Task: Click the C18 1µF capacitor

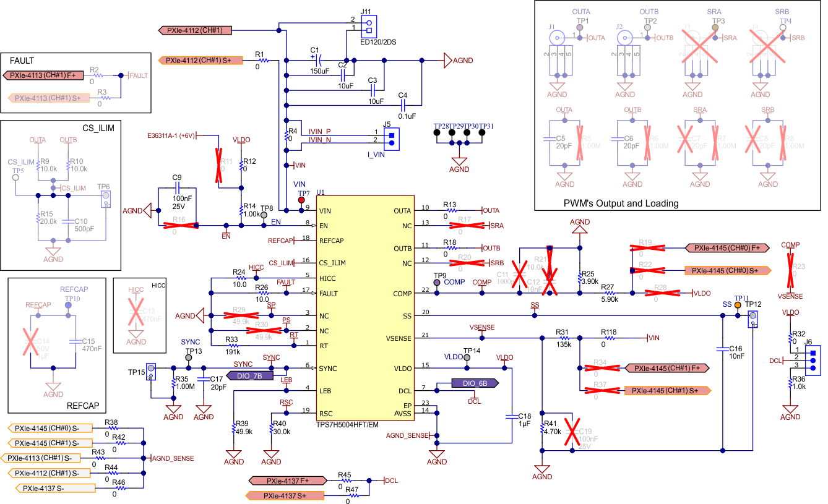Action: click(x=512, y=417)
